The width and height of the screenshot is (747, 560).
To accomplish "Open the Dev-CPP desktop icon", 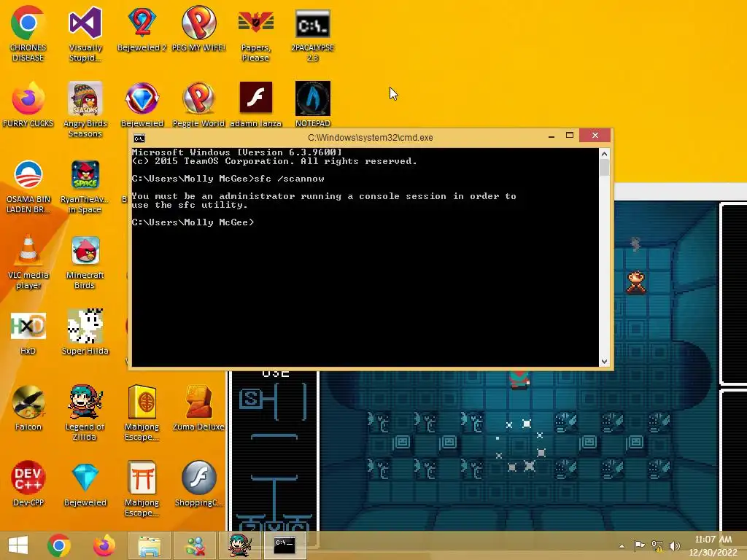I will (28, 483).
